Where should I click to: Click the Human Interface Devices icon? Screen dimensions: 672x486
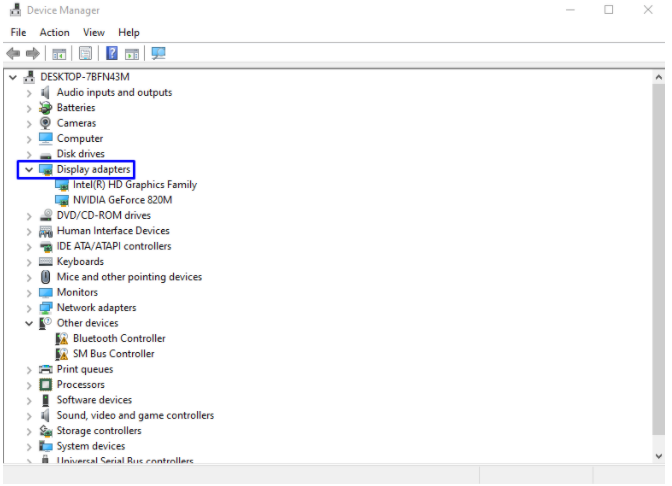click(x=45, y=231)
